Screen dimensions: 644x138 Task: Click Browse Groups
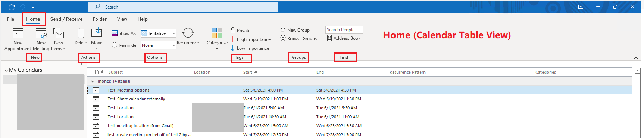[298, 38]
